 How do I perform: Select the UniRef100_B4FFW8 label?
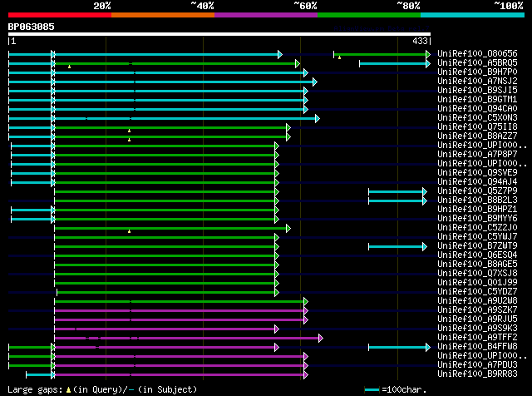click(x=477, y=346)
